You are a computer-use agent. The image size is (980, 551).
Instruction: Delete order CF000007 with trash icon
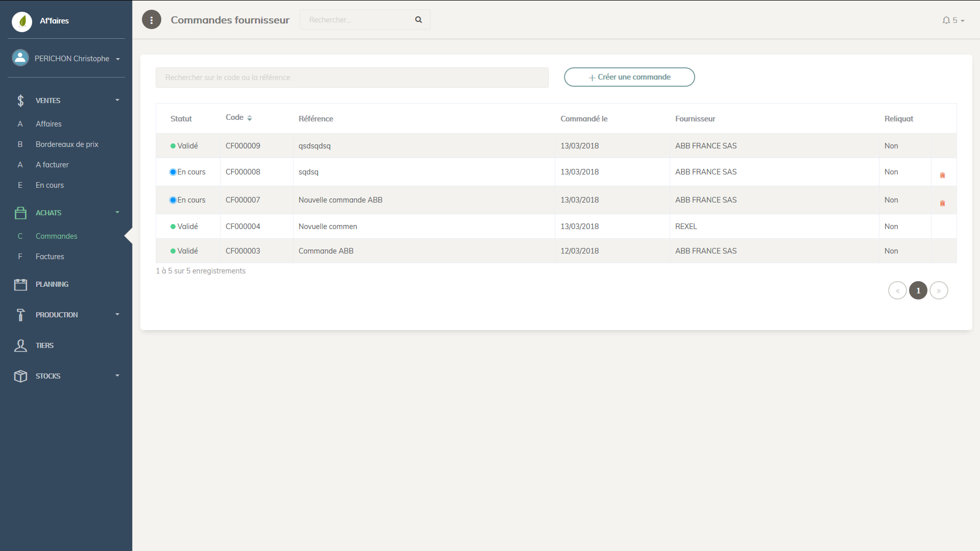click(x=942, y=203)
